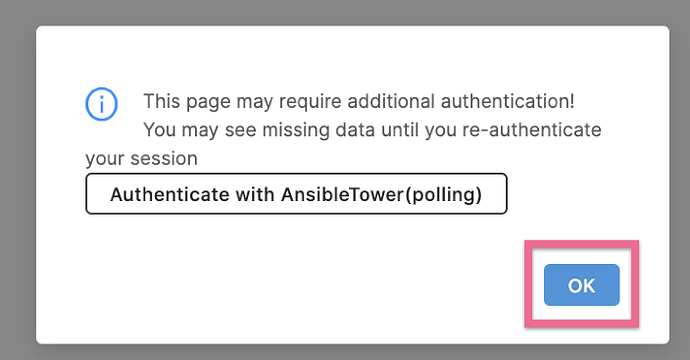Click Authenticate with AnsibleTower(polling) button
690x360 pixels.
(296, 194)
